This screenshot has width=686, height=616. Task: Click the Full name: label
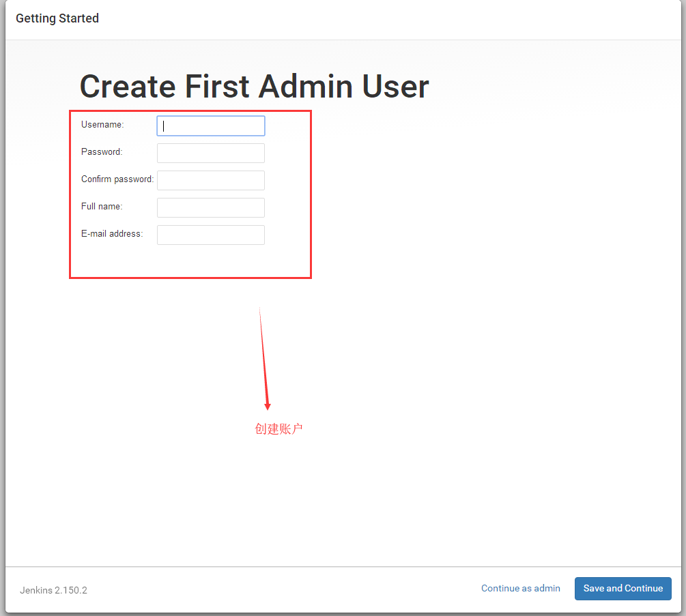point(102,206)
